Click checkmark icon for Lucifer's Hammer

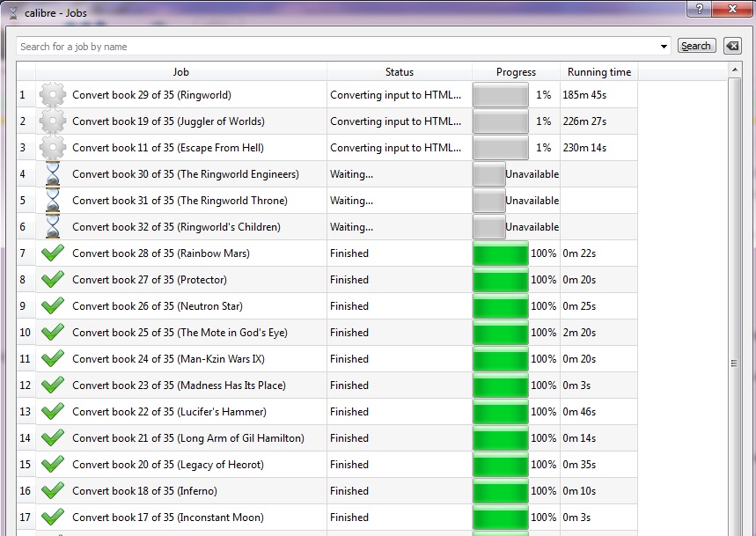pyautogui.click(x=53, y=412)
